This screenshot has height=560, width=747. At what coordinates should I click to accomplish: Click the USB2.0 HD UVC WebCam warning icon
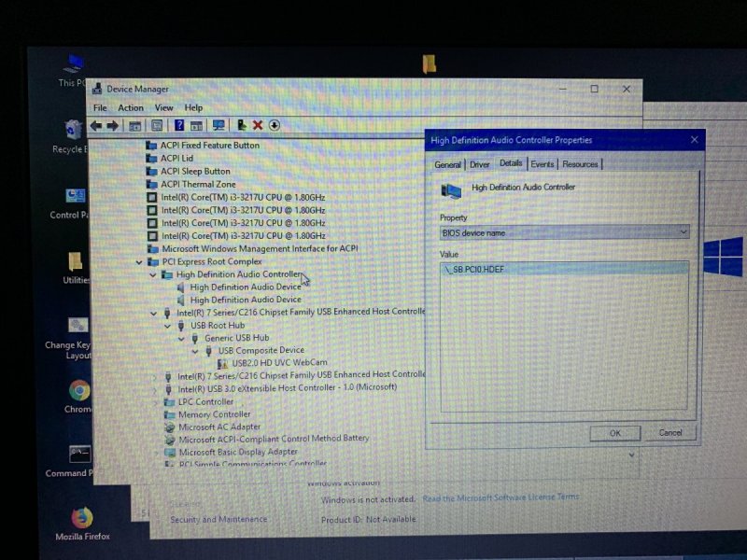click(222, 363)
